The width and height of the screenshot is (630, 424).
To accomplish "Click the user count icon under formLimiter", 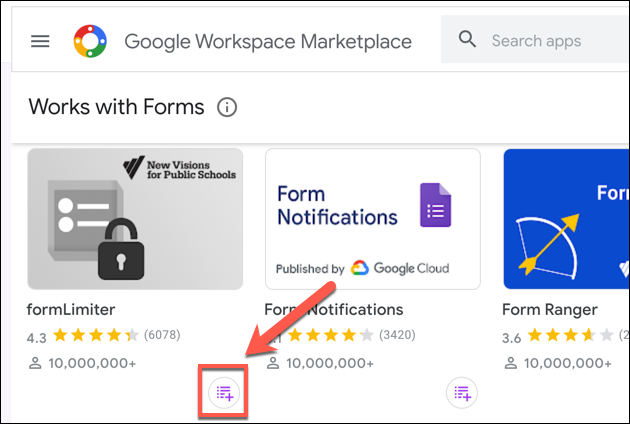I will coord(35,362).
